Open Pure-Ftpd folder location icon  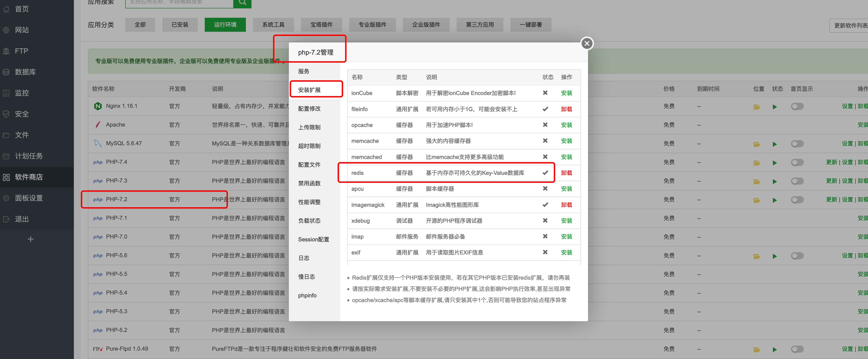(757, 350)
